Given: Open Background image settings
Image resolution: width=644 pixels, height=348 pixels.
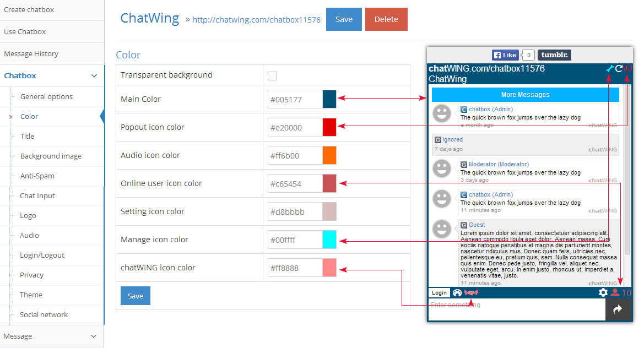Looking at the screenshot, I should (x=51, y=156).
